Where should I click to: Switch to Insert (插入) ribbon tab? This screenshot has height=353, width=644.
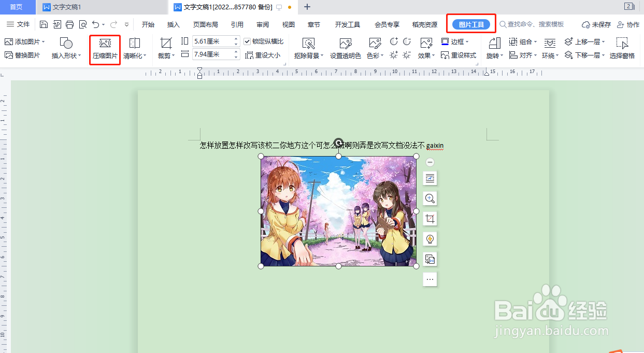(174, 24)
